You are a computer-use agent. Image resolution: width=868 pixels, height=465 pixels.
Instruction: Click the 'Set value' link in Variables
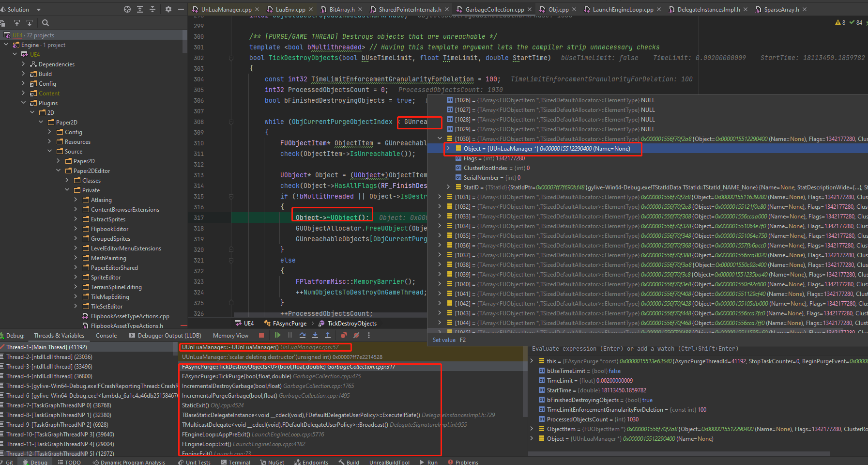click(444, 340)
